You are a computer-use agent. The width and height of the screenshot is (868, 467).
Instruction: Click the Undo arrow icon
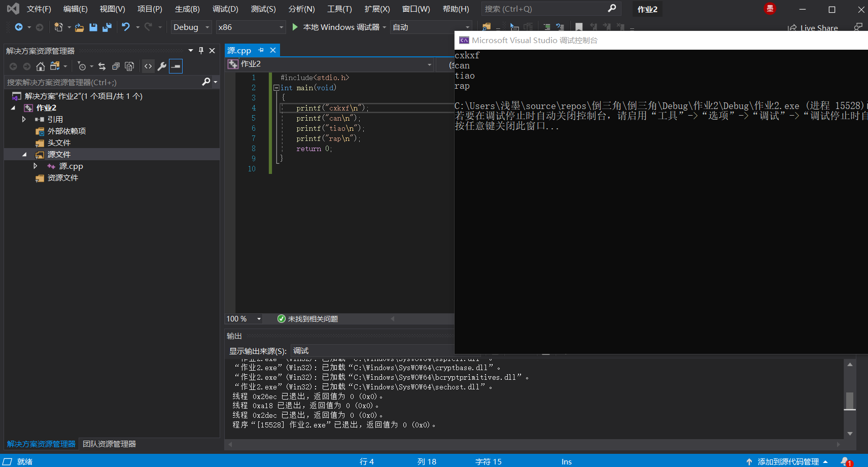[126, 27]
